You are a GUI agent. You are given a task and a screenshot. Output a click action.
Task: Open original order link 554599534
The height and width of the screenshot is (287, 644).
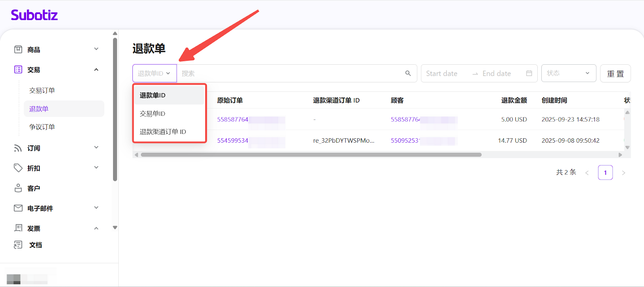233,141
